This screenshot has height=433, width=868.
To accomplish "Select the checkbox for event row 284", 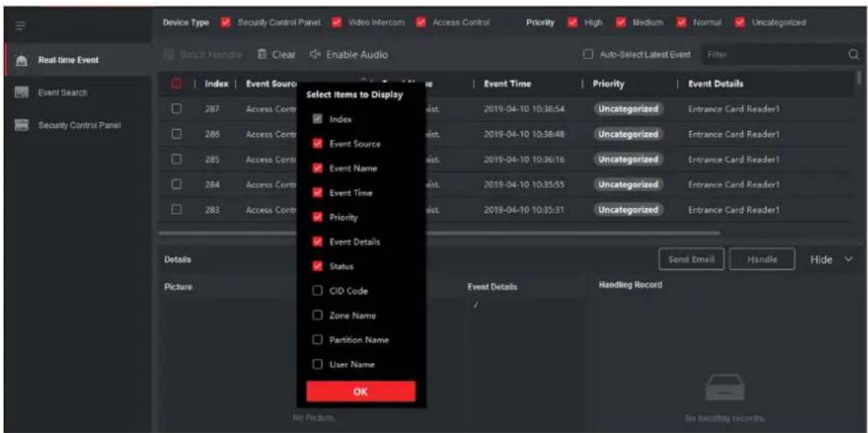I will click(178, 184).
